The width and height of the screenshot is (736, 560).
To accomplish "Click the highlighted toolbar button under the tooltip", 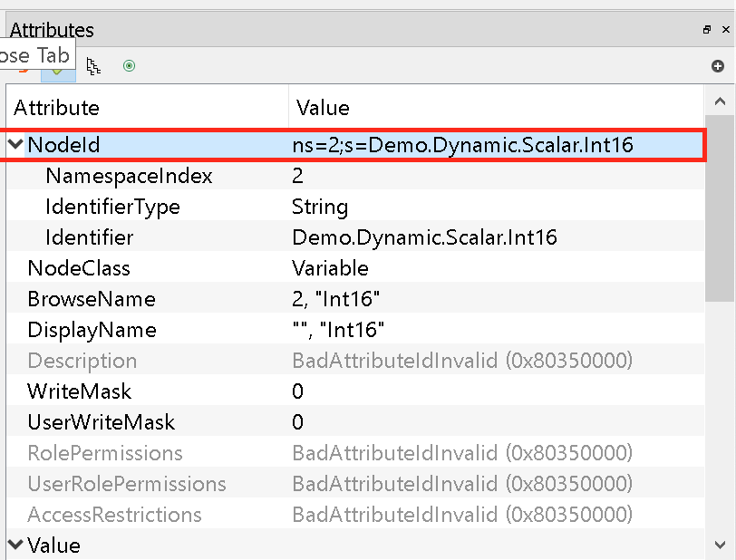I will click(58, 73).
